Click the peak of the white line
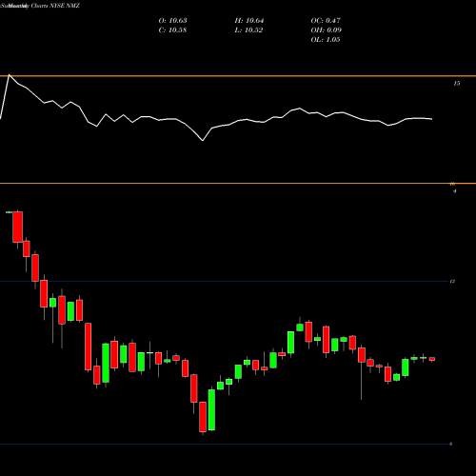This screenshot has height=476, width=476. point(9,75)
